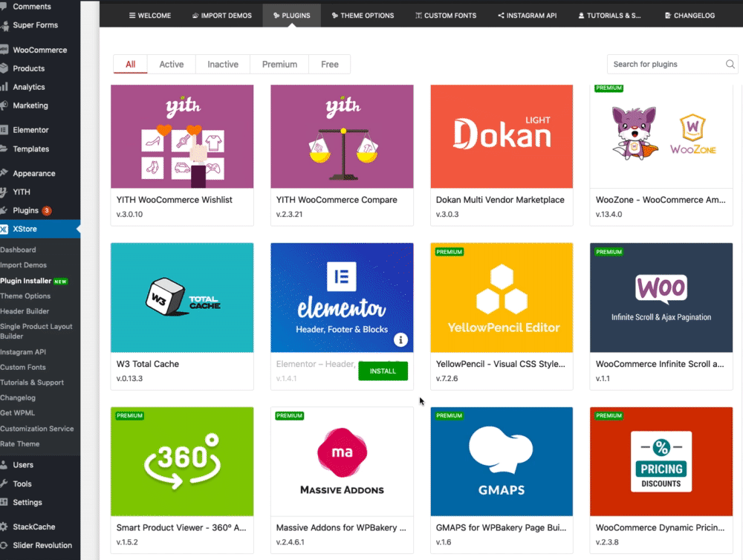Click Analytics bar chart icon
This screenshot has height=560, width=743.
(x=4, y=87)
